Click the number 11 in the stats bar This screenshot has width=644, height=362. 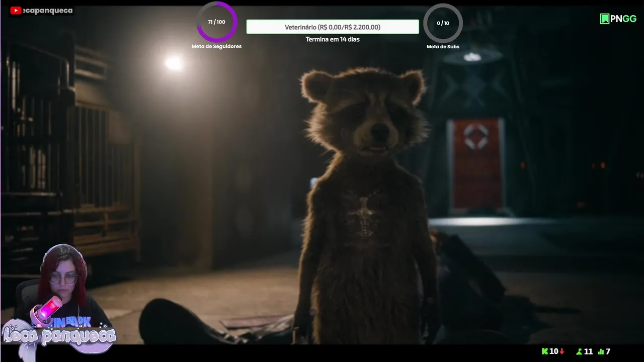(588, 351)
